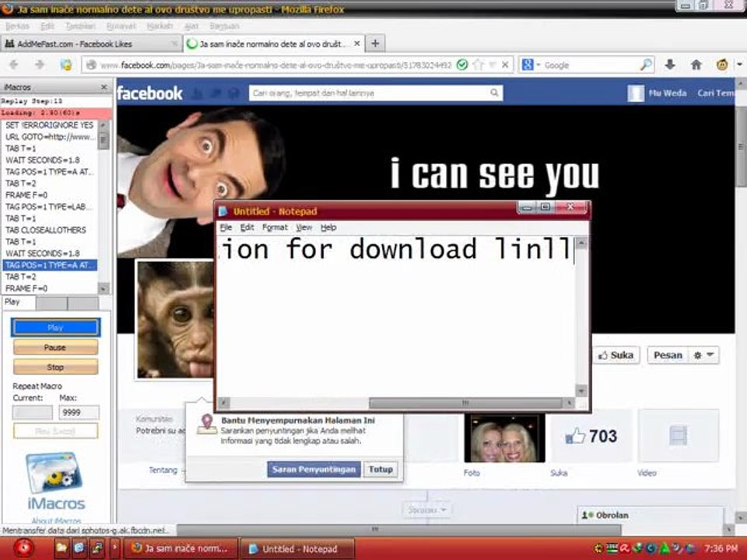Image resolution: width=747 pixels, height=560 pixels.
Task: Open the Riwayat menu in Firefox
Action: 121,26
